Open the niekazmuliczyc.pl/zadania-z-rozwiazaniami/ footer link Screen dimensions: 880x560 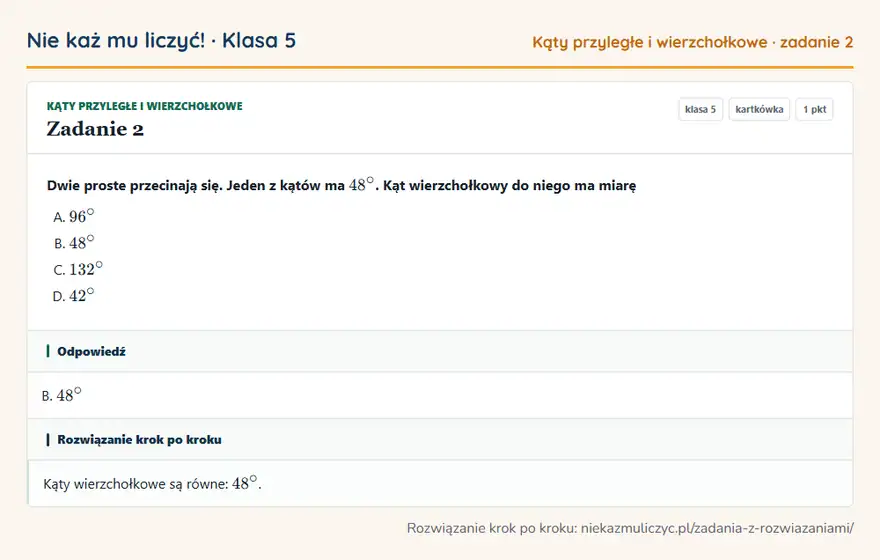click(717, 528)
